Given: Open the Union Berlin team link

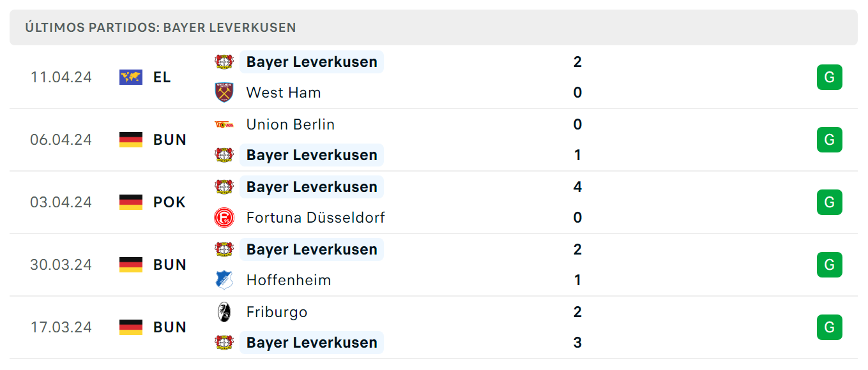Looking at the screenshot, I should [x=291, y=124].
